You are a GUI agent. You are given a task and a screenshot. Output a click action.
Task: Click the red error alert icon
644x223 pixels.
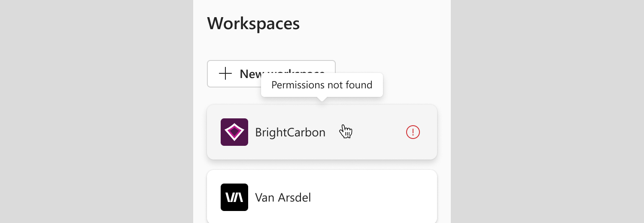[413, 132]
